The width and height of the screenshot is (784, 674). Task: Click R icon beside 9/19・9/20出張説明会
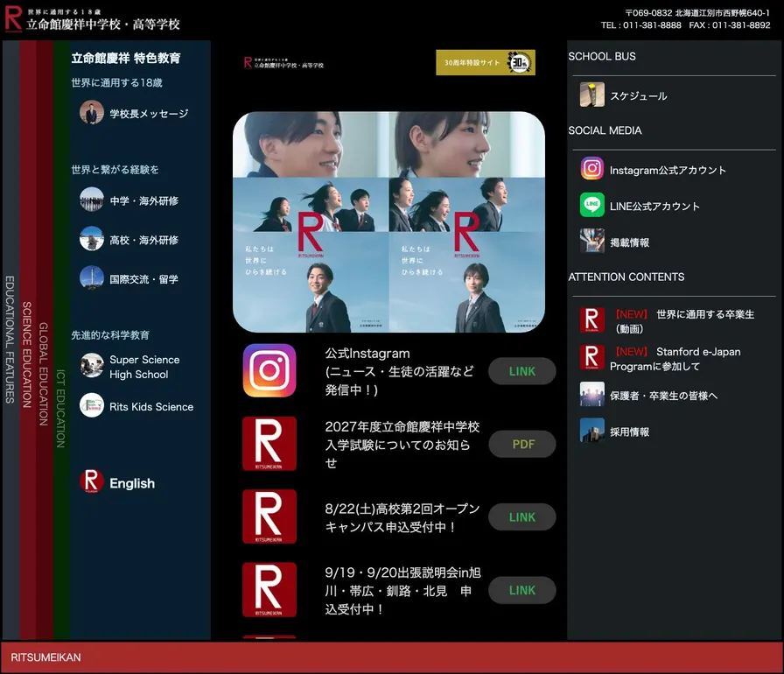click(269, 589)
